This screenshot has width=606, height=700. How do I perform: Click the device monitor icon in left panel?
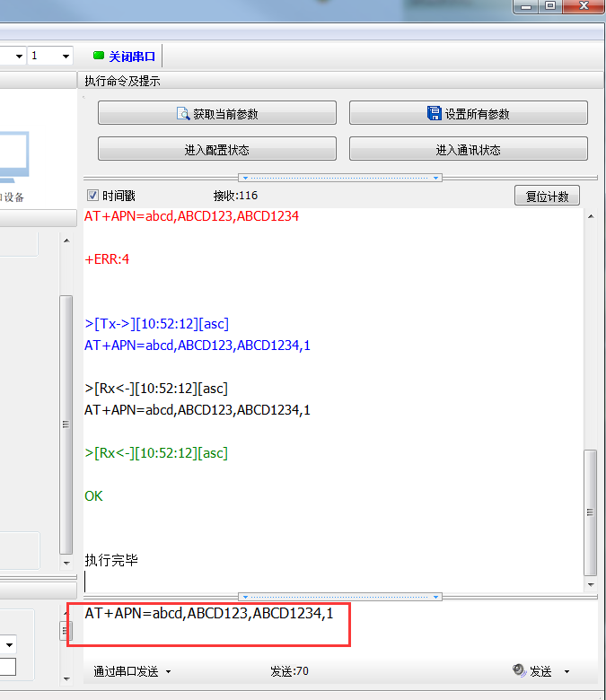point(16,159)
